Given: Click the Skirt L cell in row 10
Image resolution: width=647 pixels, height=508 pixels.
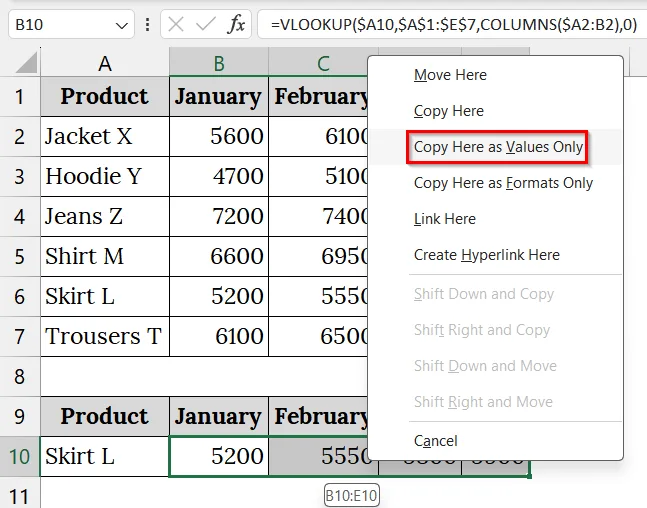Looking at the screenshot, I should pyautogui.click(x=105, y=456).
